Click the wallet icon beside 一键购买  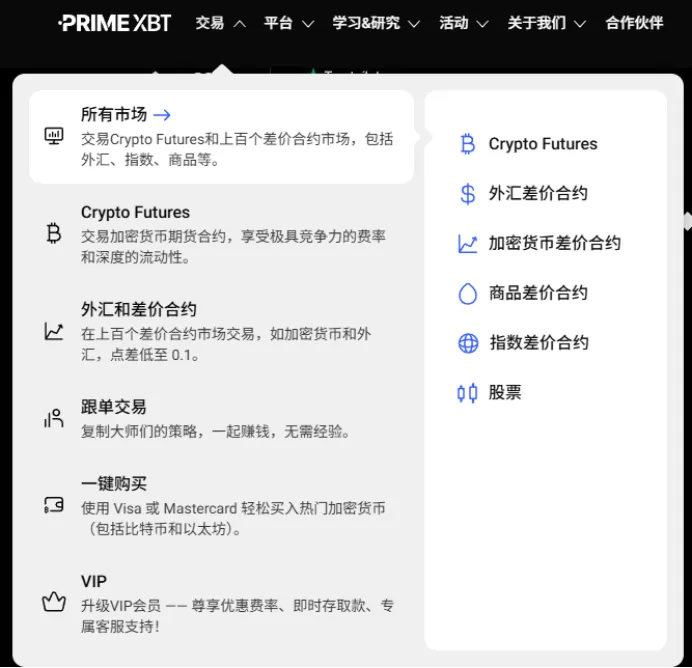(54, 505)
